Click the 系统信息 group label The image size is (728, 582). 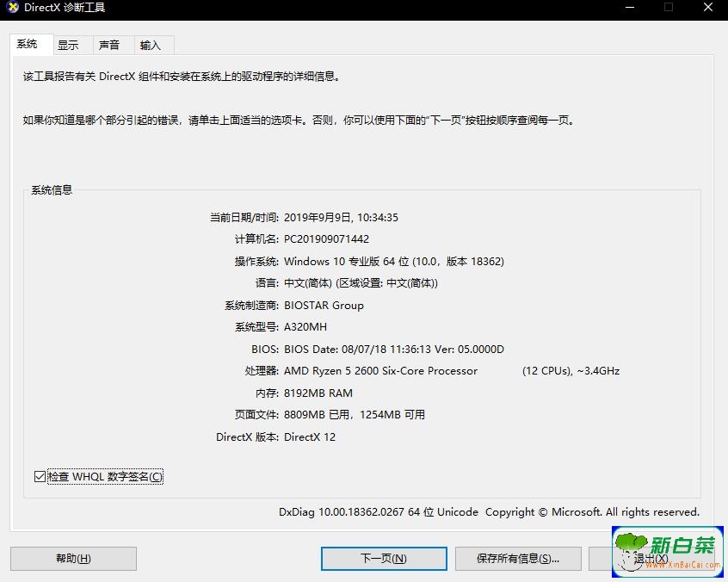coord(52,190)
